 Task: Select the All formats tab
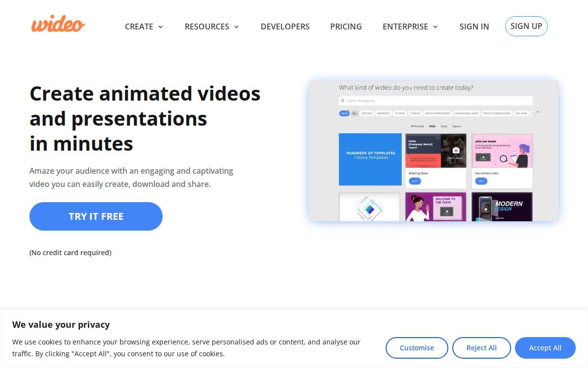417,126
